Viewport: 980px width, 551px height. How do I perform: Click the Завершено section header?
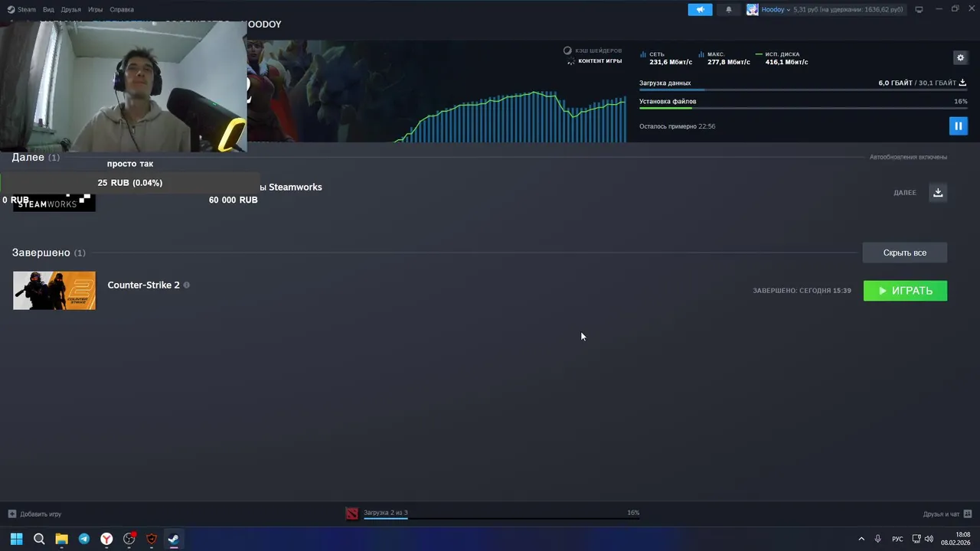[48, 253]
